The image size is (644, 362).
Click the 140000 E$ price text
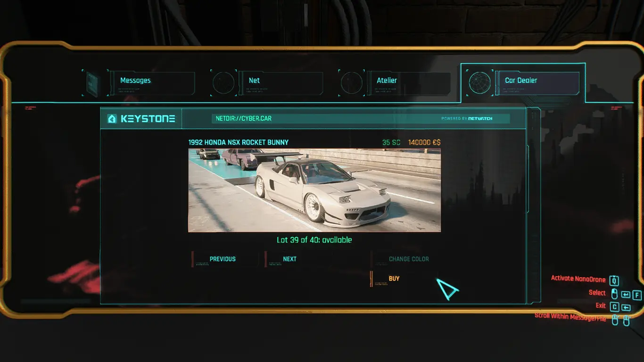pyautogui.click(x=424, y=142)
